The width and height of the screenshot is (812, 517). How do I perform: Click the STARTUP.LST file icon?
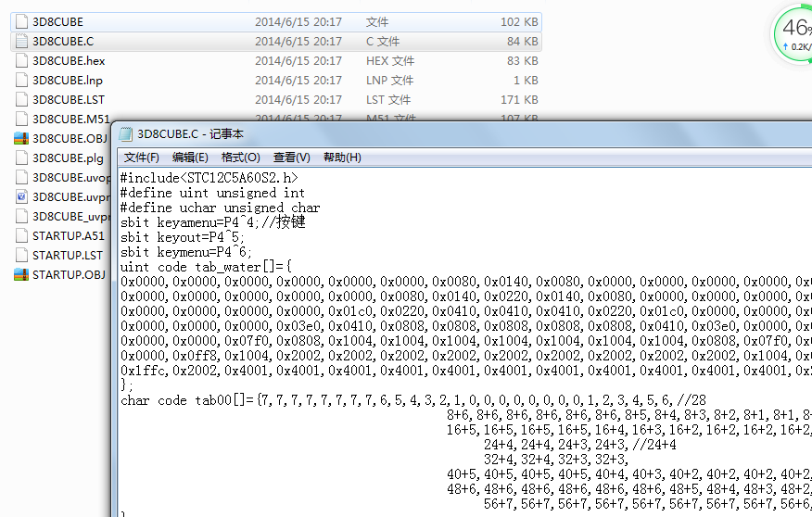pos(21,255)
